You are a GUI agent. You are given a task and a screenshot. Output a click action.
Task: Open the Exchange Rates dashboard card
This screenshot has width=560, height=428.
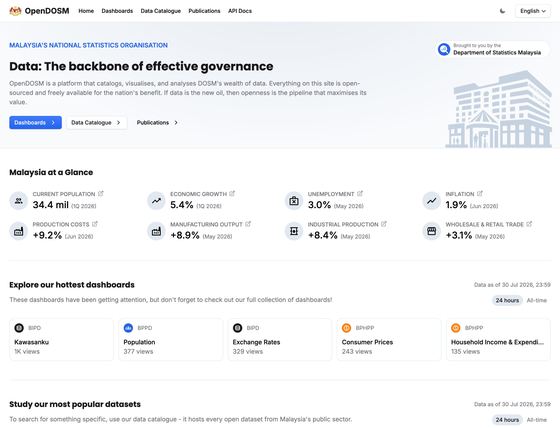pos(280,339)
